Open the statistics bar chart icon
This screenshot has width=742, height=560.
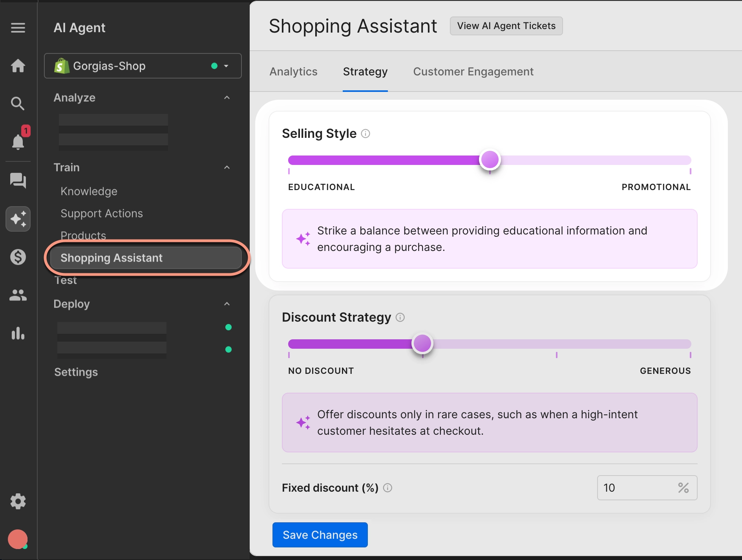(x=18, y=333)
